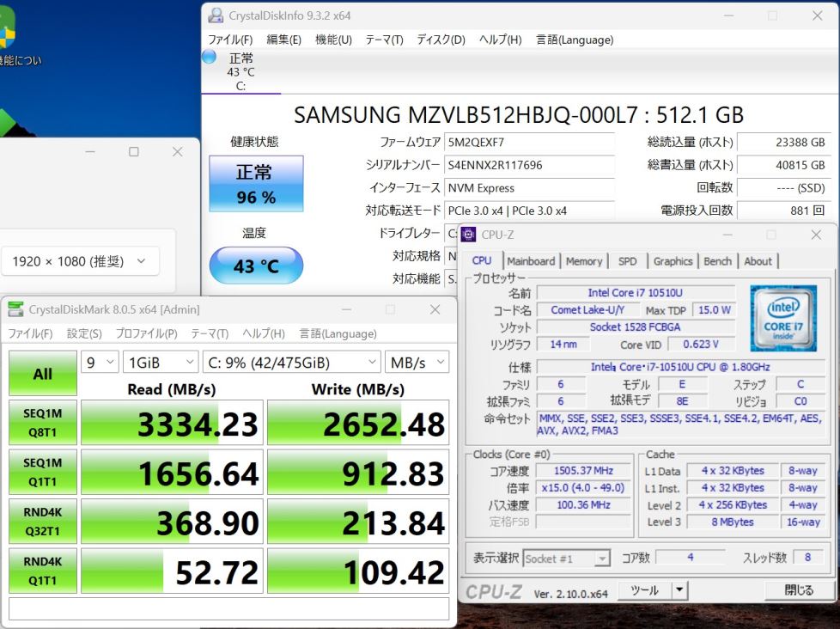Click the desktop shortcut icon at top left
This screenshot has height=629, width=840.
(6, 27)
